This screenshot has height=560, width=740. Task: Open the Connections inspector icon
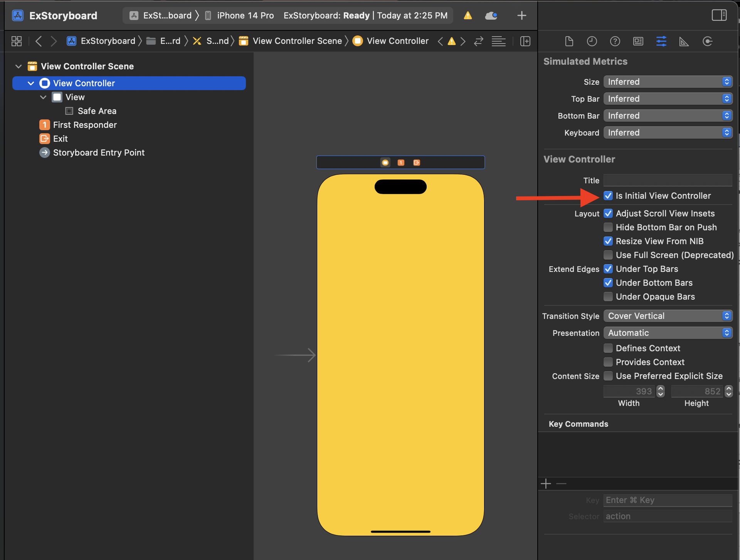[x=707, y=41]
